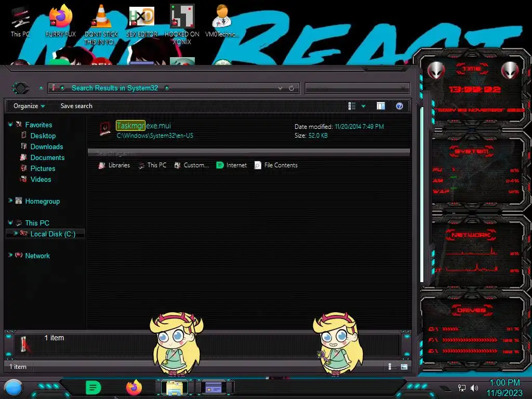Viewport: 532px width, 399px height.
Task: Switch to File Explorer taskbar button
Action: [x=175, y=388]
